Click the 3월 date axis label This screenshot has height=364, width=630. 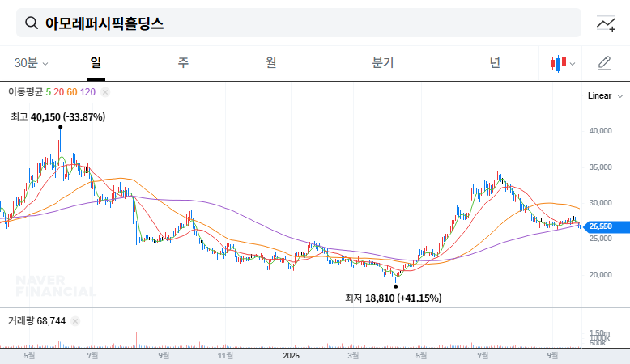point(353,356)
